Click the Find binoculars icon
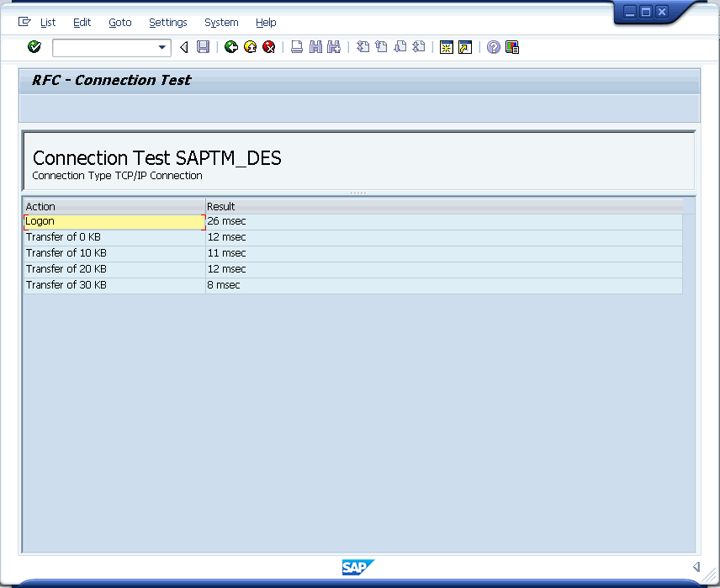 (315, 47)
